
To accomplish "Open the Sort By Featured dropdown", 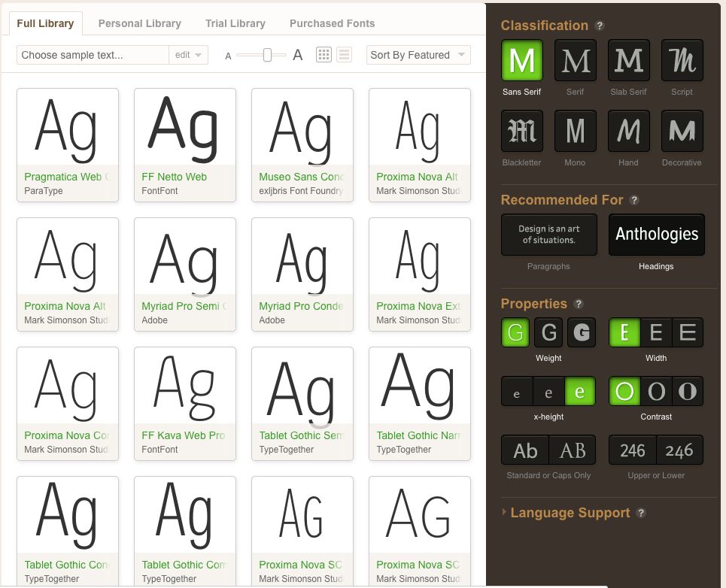I will coord(418,55).
